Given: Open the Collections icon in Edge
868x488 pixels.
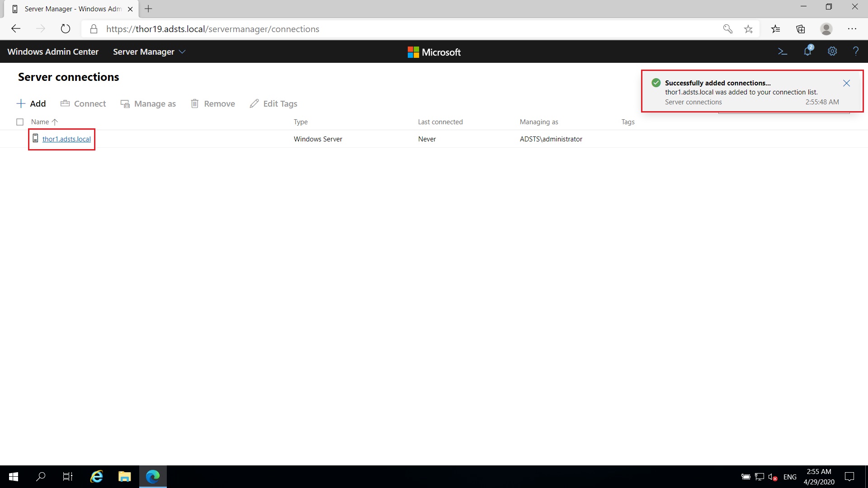Looking at the screenshot, I should click(x=801, y=29).
